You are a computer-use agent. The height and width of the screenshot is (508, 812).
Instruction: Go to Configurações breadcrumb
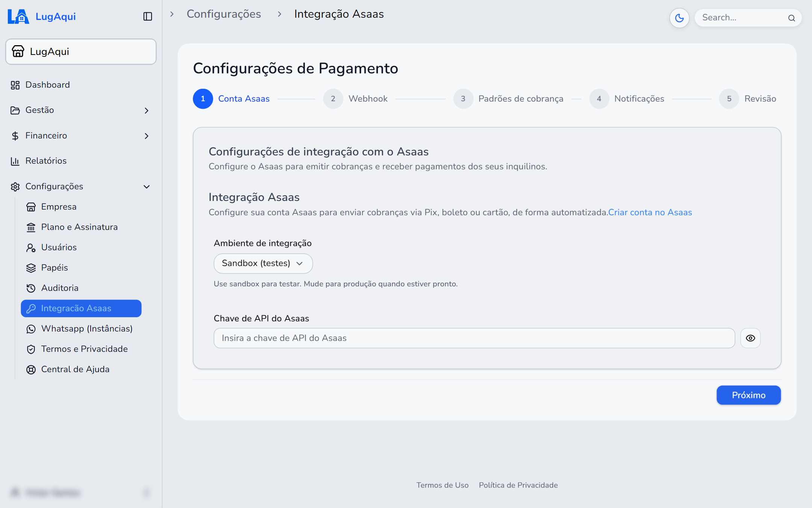(224, 14)
